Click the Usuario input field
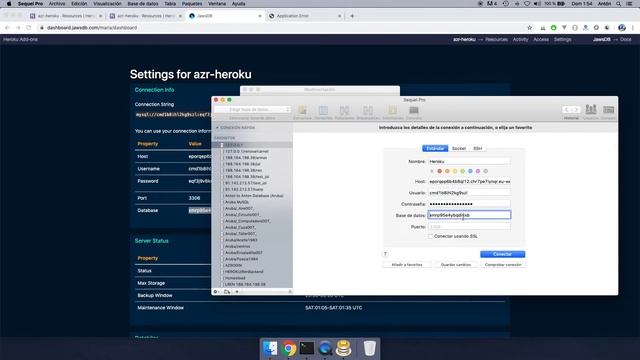This screenshot has height=360, width=640. [469, 193]
